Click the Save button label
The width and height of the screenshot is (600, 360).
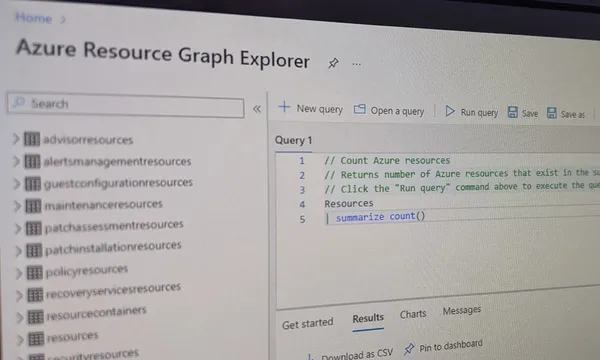530,113
